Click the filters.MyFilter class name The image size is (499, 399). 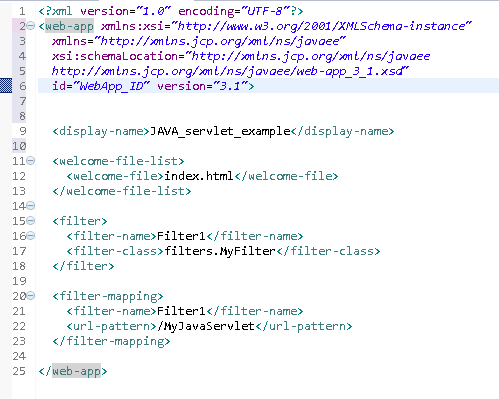click(x=220, y=251)
